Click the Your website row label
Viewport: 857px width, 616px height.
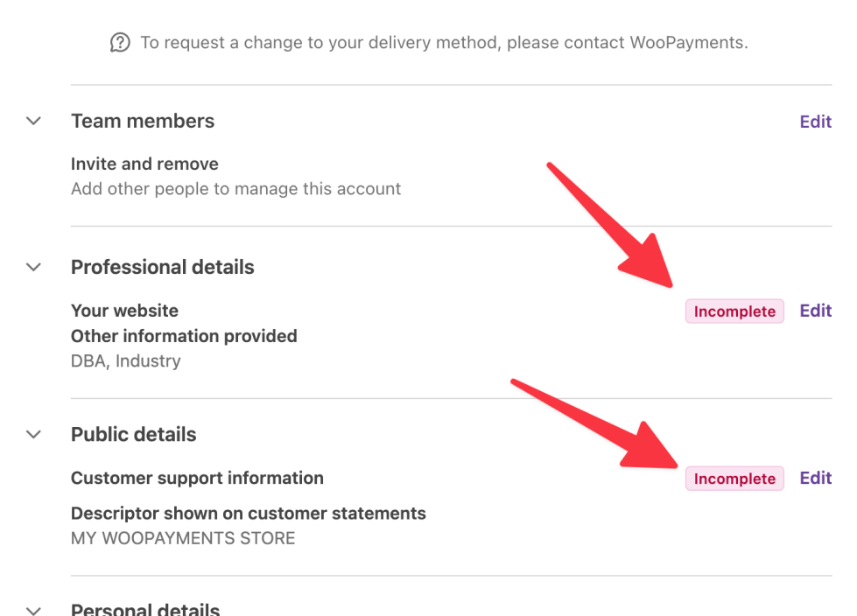pos(124,311)
